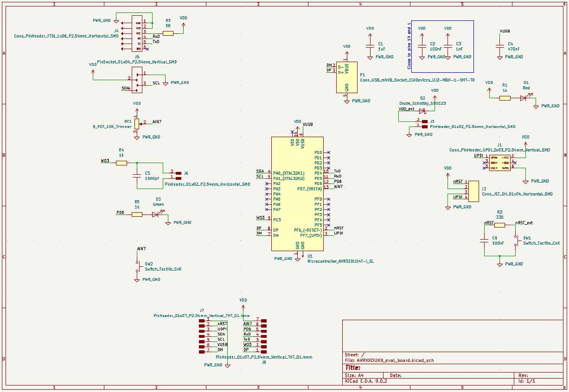Screen dimensions: 569x392
Task: Click the J1 UPDI 2x03 header symbol
Action: coord(499,163)
